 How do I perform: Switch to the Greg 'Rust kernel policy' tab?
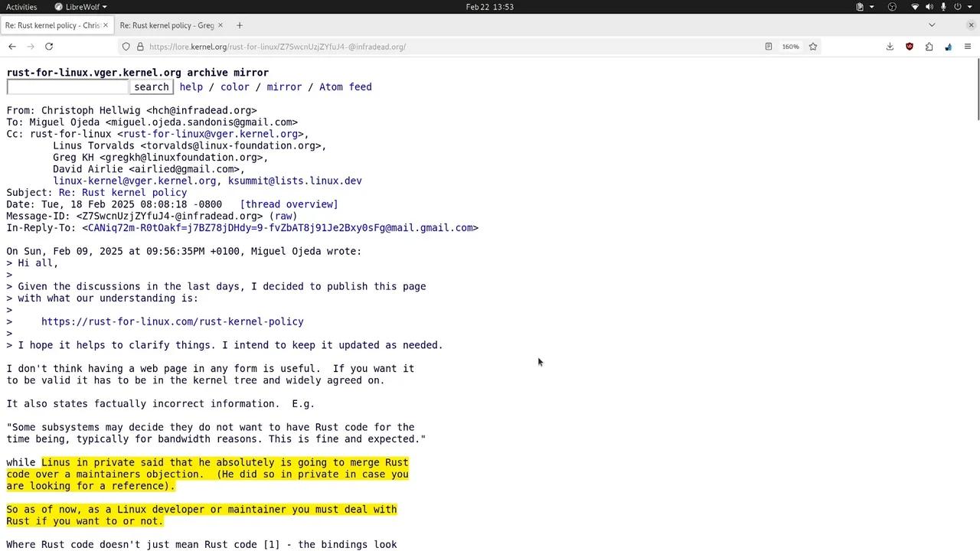167,25
